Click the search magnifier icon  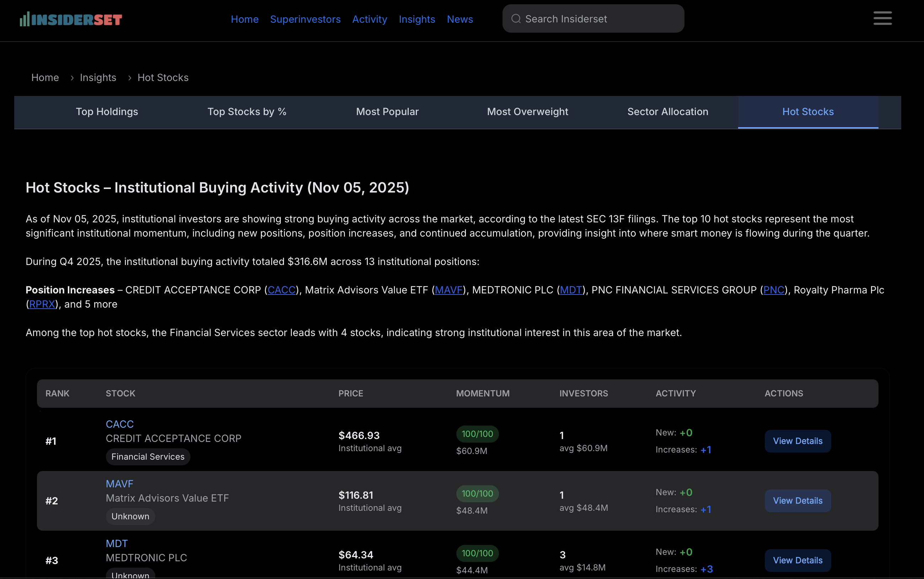pyautogui.click(x=516, y=19)
